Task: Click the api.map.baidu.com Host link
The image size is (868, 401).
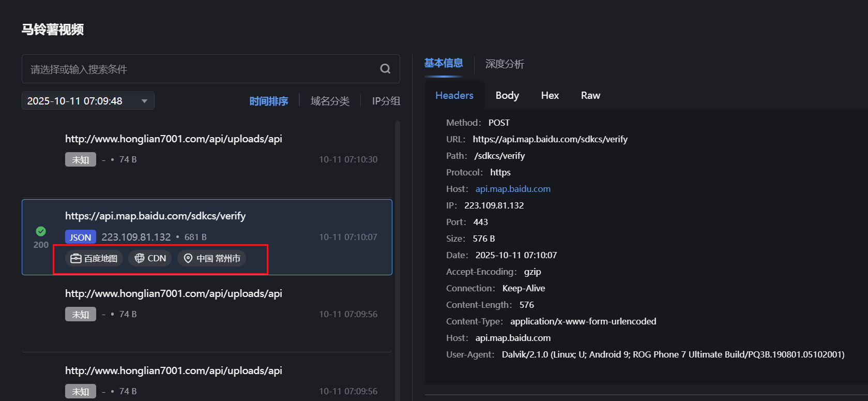Action: coord(513,189)
